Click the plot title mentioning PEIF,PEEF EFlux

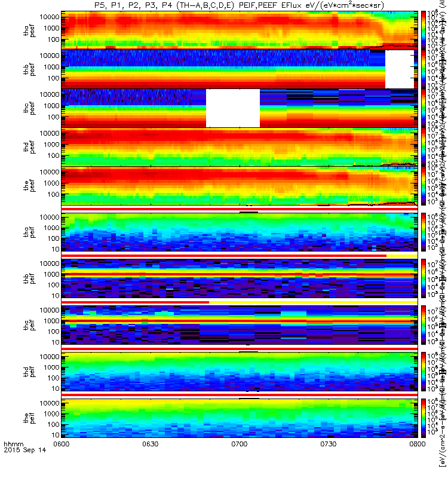(240, 5)
